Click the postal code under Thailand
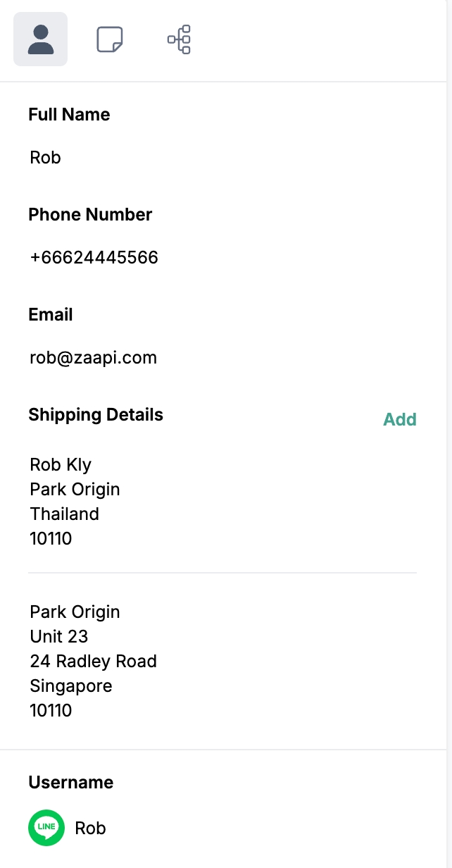The width and height of the screenshot is (452, 868). point(51,538)
